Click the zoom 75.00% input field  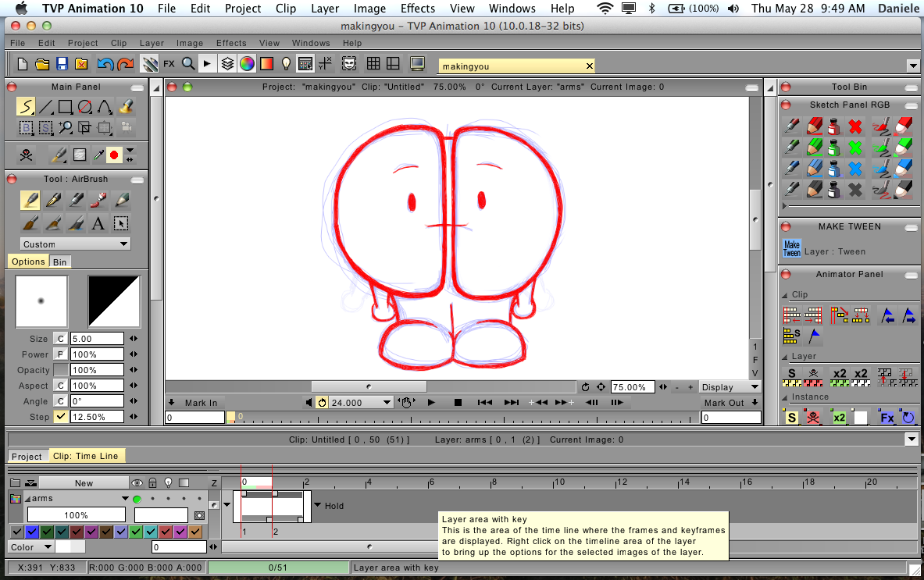632,387
